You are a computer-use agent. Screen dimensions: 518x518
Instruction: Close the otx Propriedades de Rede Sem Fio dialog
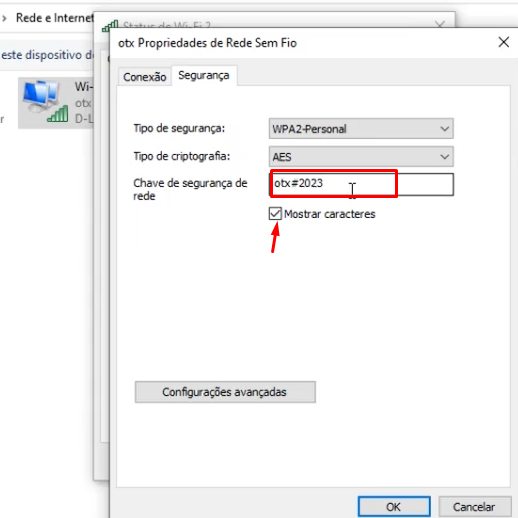coord(504,42)
